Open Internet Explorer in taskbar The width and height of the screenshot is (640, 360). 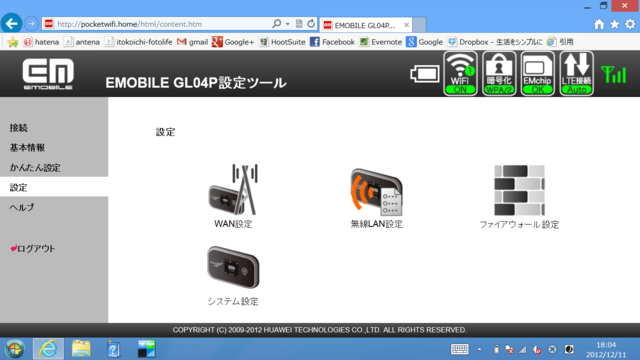tap(48, 349)
